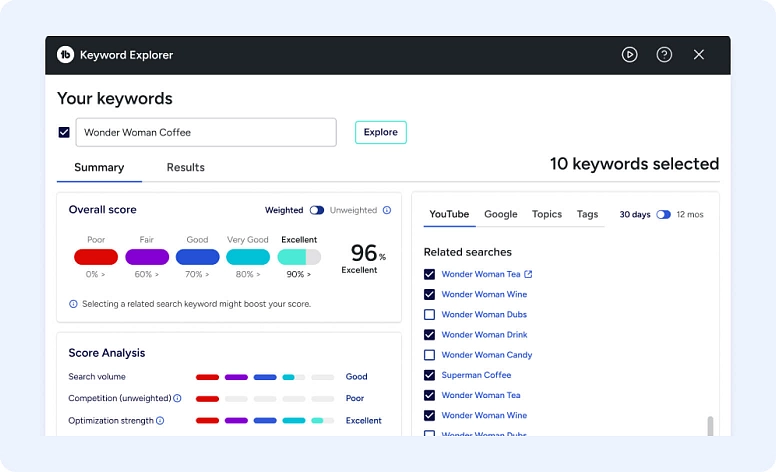
Task: Toggle the 30 days / 12 mos switch
Action: (x=663, y=214)
